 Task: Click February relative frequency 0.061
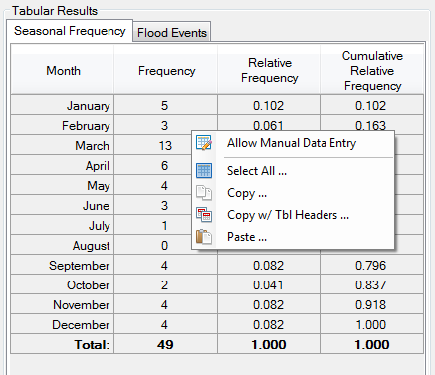point(268,126)
